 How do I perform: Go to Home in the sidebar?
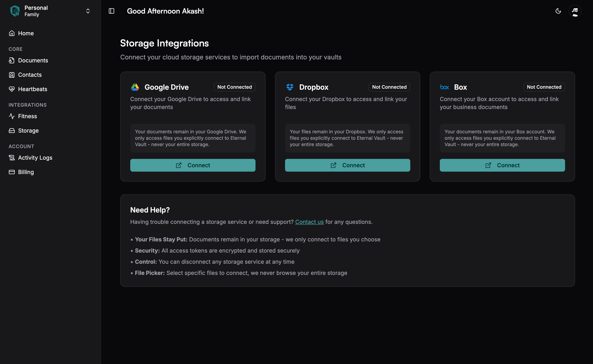[x=50, y=33]
